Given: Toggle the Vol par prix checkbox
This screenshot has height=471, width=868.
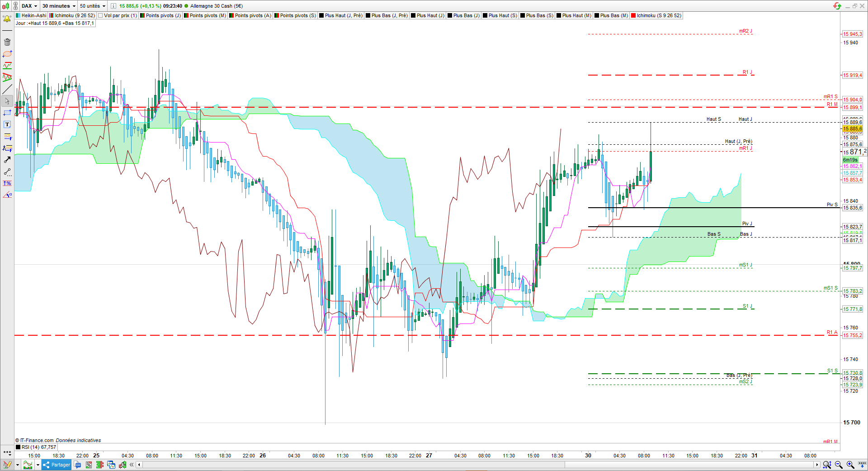Looking at the screenshot, I should (101, 15).
